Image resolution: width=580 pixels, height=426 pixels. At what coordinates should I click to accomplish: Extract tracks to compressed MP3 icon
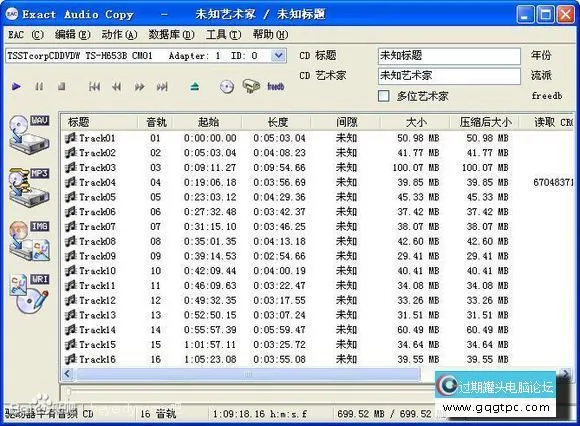tap(29, 187)
